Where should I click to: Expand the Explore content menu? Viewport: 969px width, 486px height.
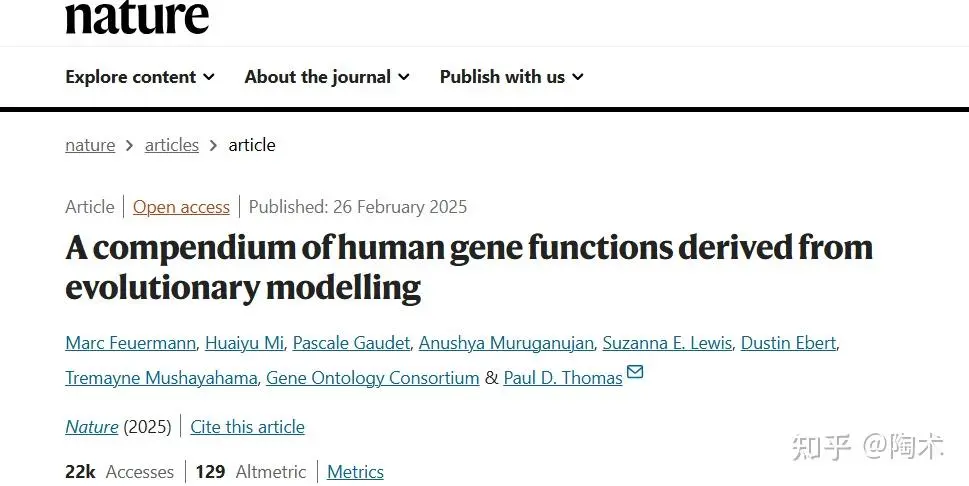point(140,77)
